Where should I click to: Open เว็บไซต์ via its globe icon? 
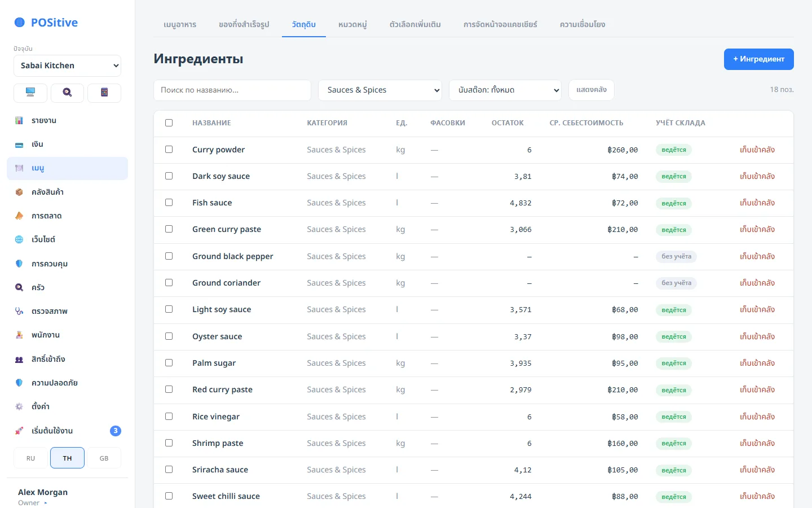pos(19,239)
